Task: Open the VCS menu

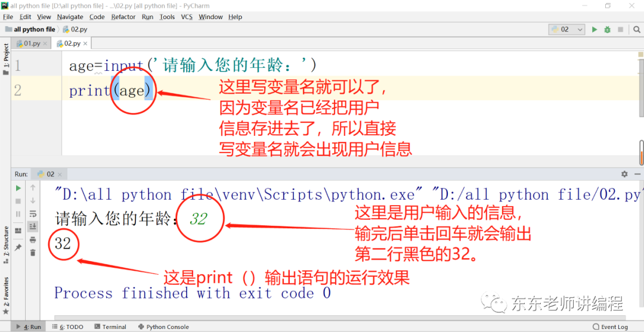Action: coord(187,17)
